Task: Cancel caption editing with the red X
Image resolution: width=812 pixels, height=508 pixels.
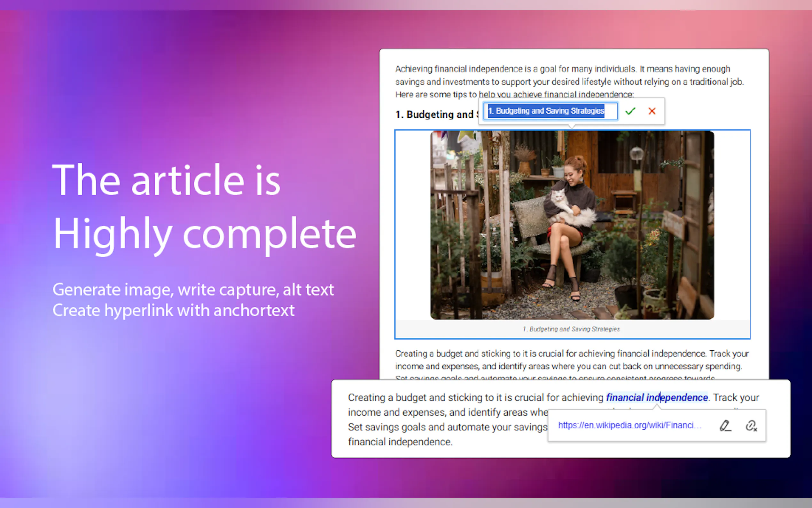Action: [652, 111]
